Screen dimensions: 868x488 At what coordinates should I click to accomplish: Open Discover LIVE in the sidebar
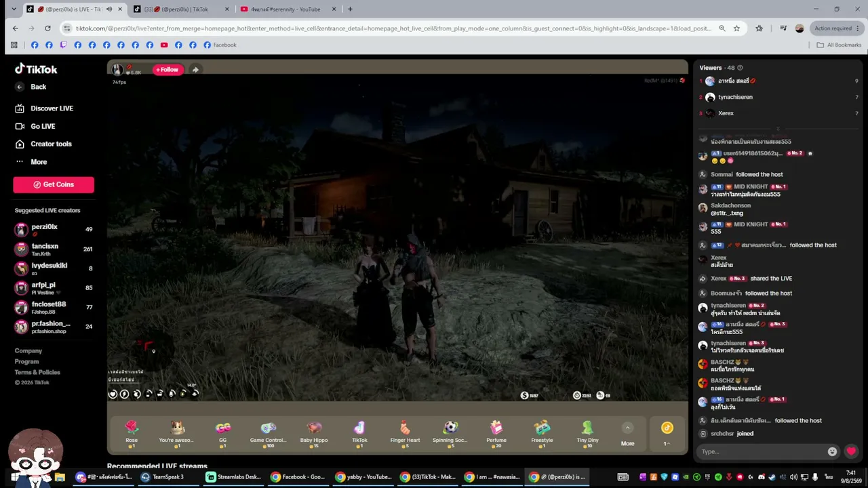point(44,108)
